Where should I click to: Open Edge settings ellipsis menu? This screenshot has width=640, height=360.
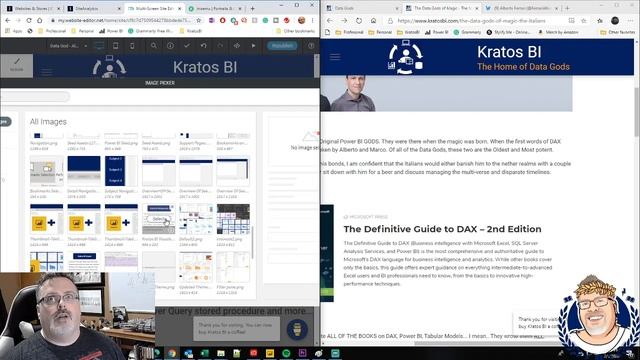click(x=632, y=20)
